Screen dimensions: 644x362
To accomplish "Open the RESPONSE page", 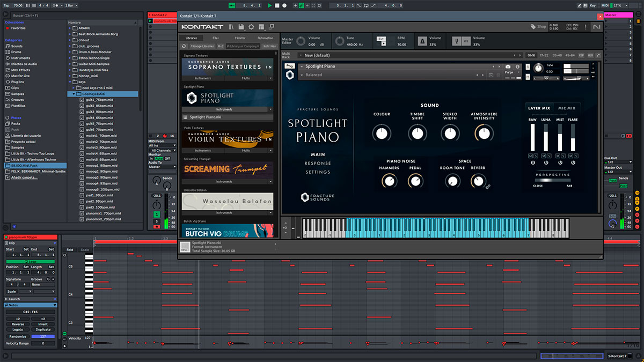I will (x=318, y=163).
